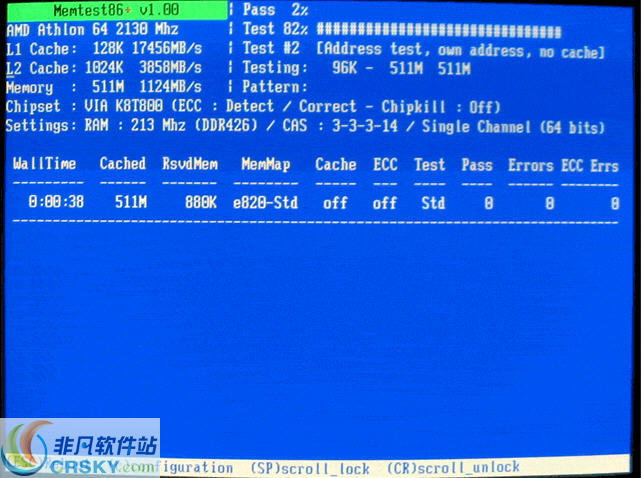Select the (CR)scroll_unlock option

point(453,467)
